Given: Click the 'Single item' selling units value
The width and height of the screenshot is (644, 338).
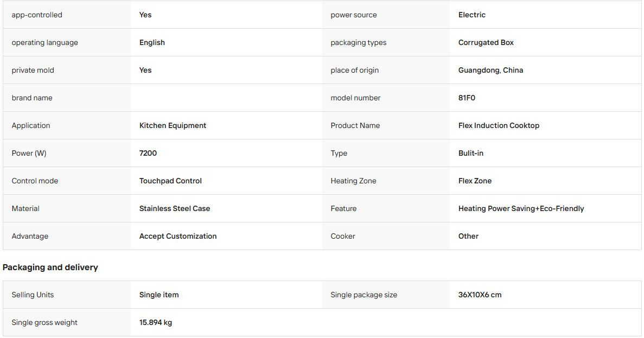Looking at the screenshot, I should pos(159,295).
